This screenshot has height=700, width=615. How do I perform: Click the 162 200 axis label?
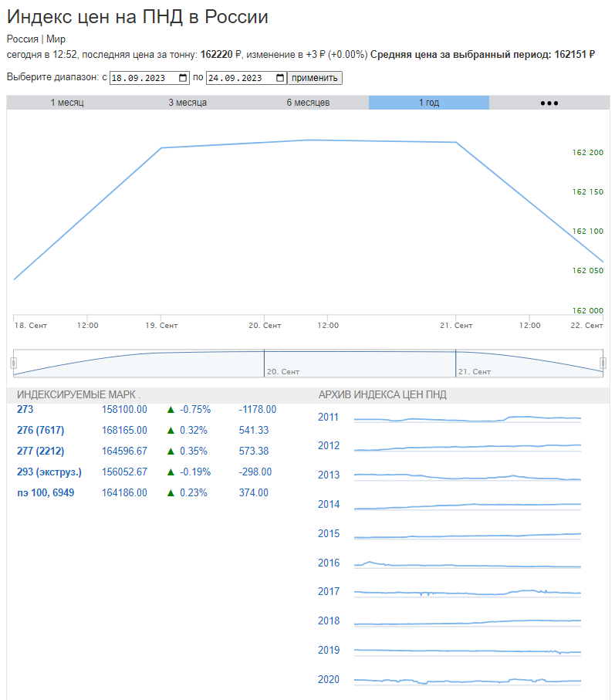pos(587,153)
